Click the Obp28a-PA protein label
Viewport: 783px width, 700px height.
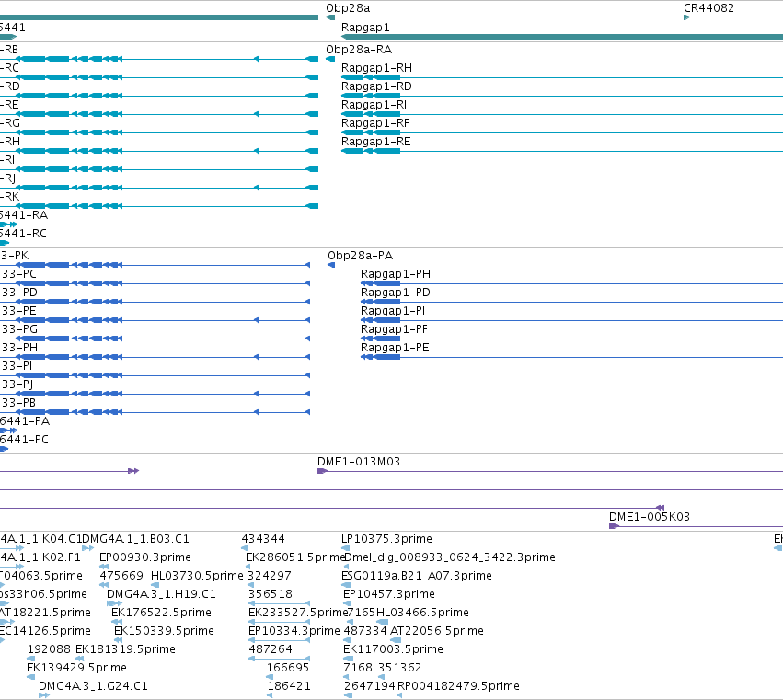[x=360, y=256]
